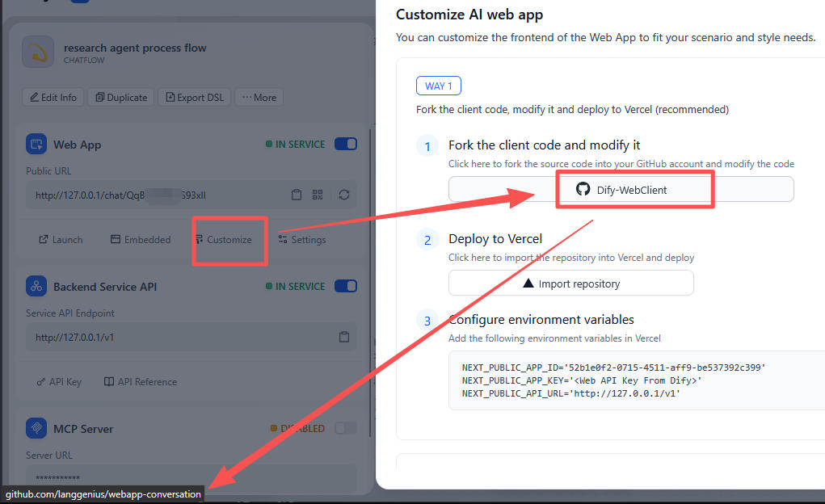The image size is (825, 504).
Task: Click the NEXT_PUBLIC_APP_ID environment variable line
Action: 613,367
